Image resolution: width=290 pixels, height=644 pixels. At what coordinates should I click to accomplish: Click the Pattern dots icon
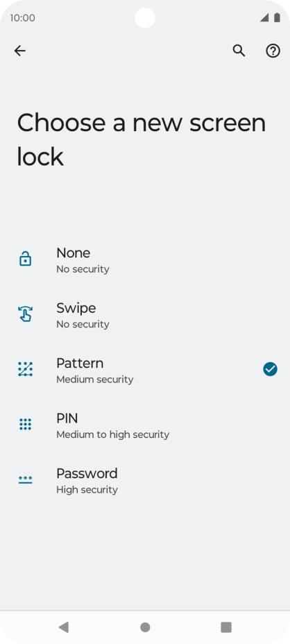tap(26, 369)
